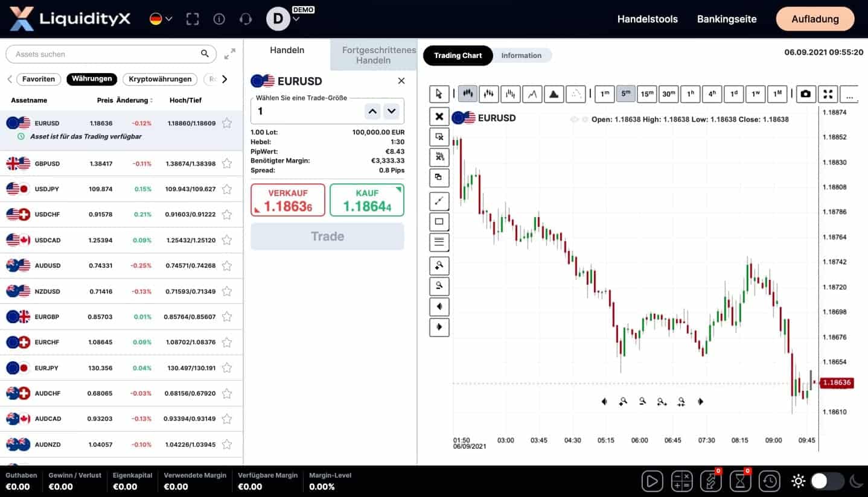868x497 pixels.
Task: Filter assets by Favoriten
Action: [39, 79]
